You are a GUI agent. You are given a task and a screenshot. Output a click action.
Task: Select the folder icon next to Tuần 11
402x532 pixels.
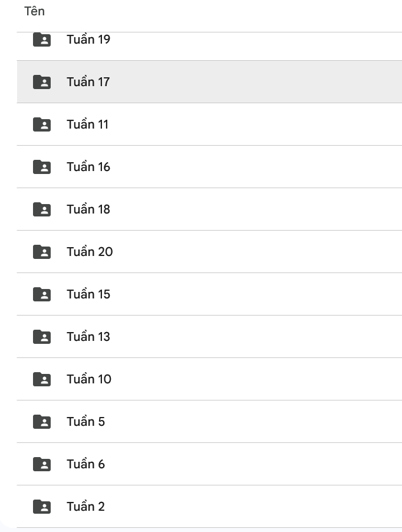42,124
